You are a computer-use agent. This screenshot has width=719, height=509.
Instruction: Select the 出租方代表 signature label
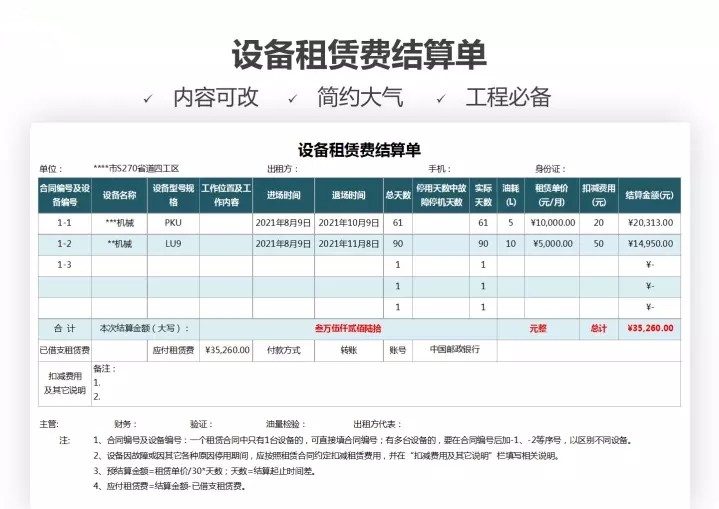coord(377,425)
